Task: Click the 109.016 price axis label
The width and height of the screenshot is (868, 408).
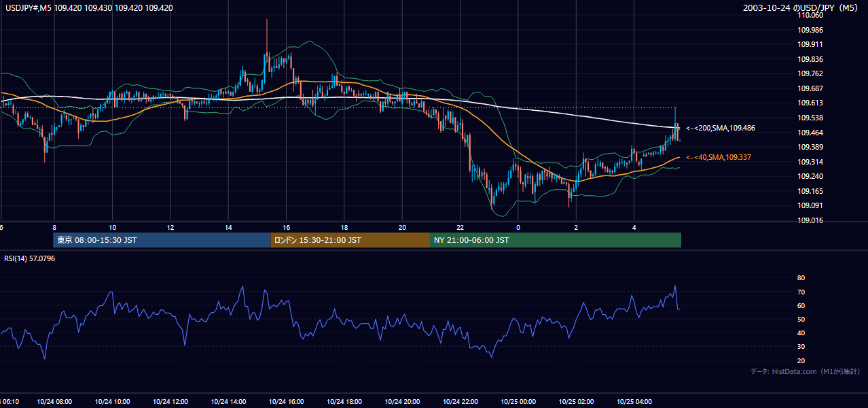Action: [x=811, y=220]
